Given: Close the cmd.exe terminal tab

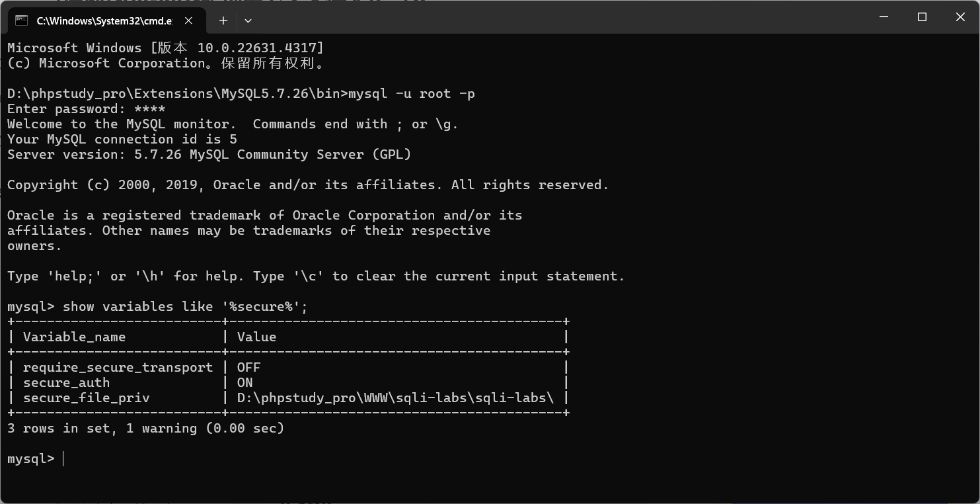Looking at the screenshot, I should click(188, 21).
